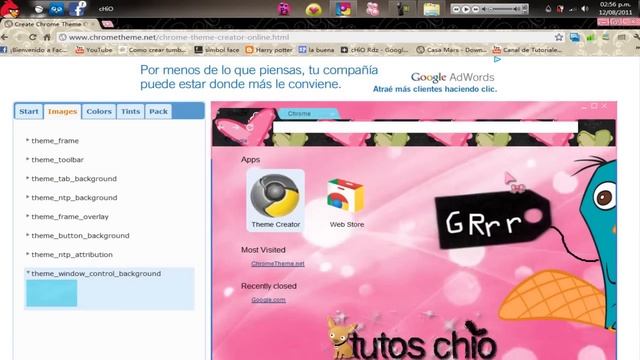Open the YouTube bookmark
The height and width of the screenshot is (360, 640).
[x=94, y=50]
